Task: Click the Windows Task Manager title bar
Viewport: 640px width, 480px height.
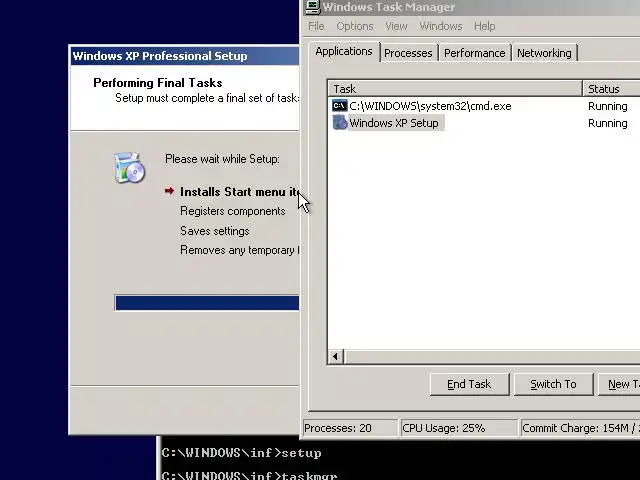Action: pos(472,7)
